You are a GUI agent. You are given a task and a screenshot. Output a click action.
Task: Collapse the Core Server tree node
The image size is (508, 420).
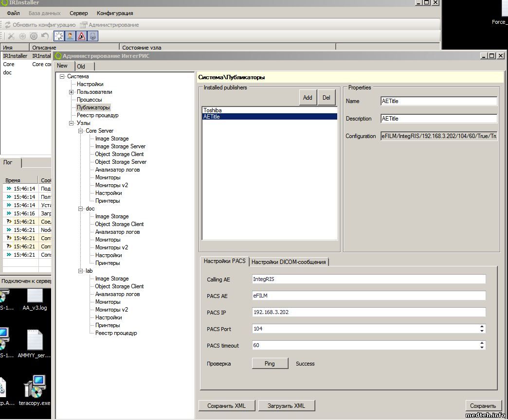[81, 131]
